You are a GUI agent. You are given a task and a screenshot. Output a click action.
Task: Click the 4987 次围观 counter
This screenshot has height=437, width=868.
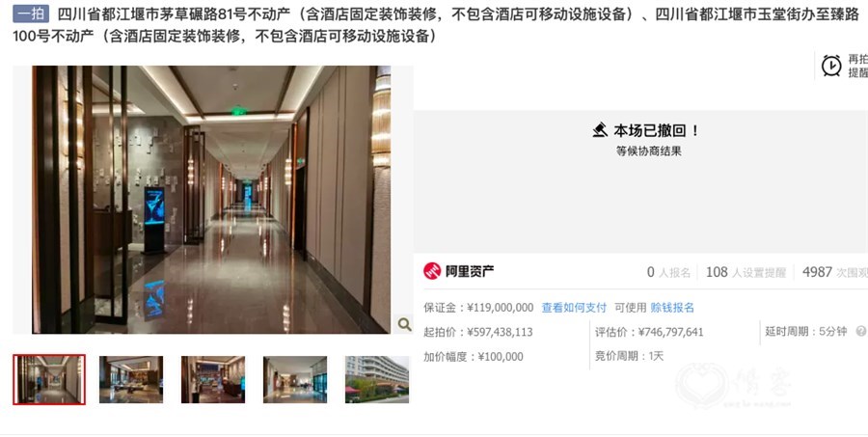pyautogui.click(x=835, y=272)
